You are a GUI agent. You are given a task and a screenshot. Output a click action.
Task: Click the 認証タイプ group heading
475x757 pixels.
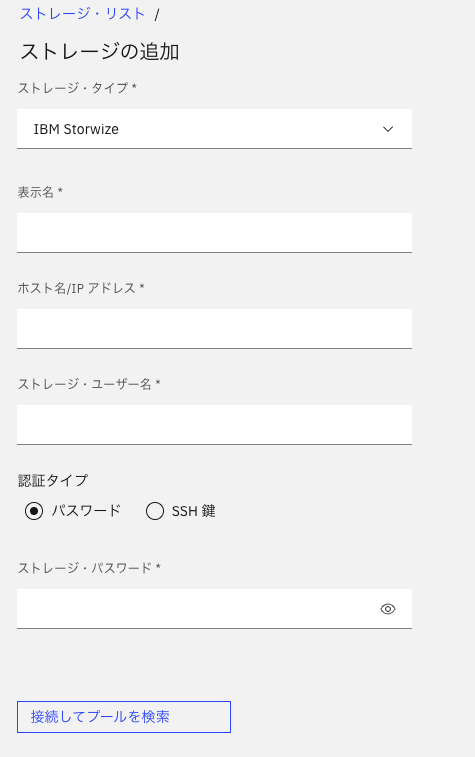click(53, 480)
